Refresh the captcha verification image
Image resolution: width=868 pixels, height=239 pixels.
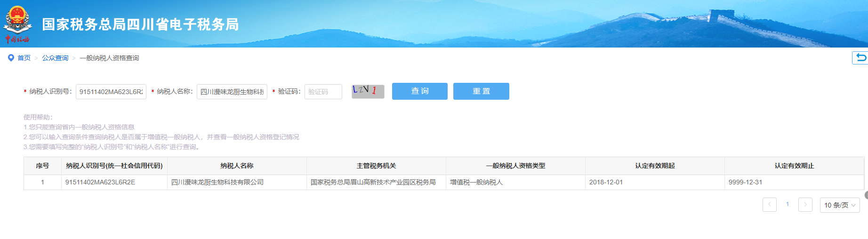[368, 91]
